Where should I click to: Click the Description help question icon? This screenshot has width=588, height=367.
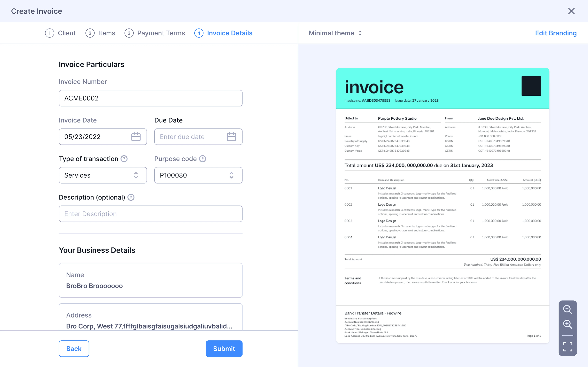(x=131, y=197)
